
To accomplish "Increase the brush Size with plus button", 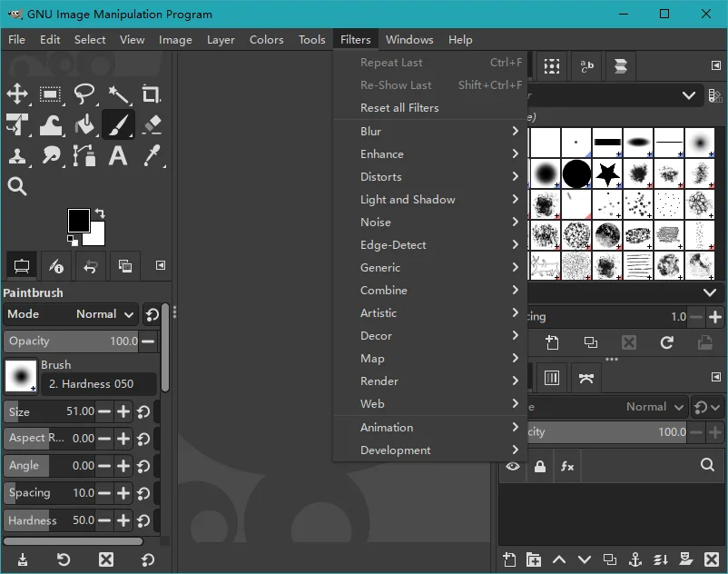I will pos(123,411).
